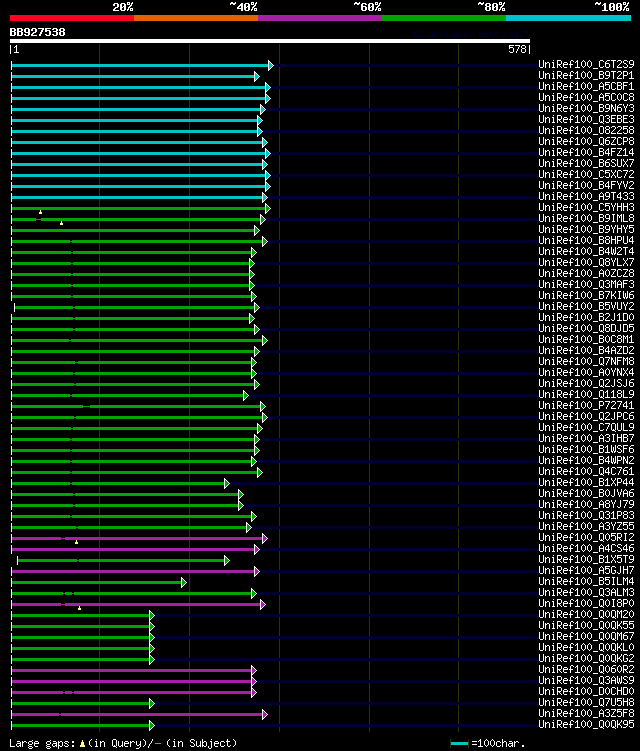Click the yellow gap marker below B9IML8 bar
Image resolution: width=640 pixels, height=751 pixels.
61,223
